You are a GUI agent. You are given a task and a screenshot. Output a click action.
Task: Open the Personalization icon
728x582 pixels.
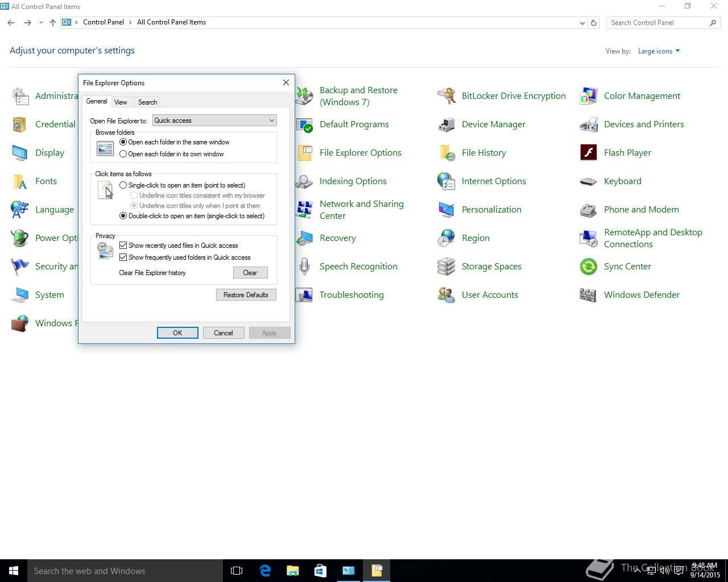point(446,210)
